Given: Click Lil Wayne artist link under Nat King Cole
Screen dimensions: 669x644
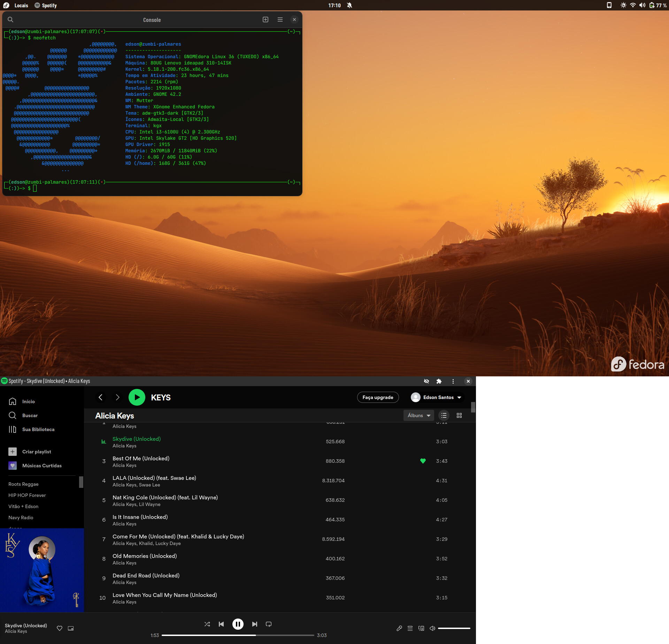Looking at the screenshot, I should click(150, 504).
